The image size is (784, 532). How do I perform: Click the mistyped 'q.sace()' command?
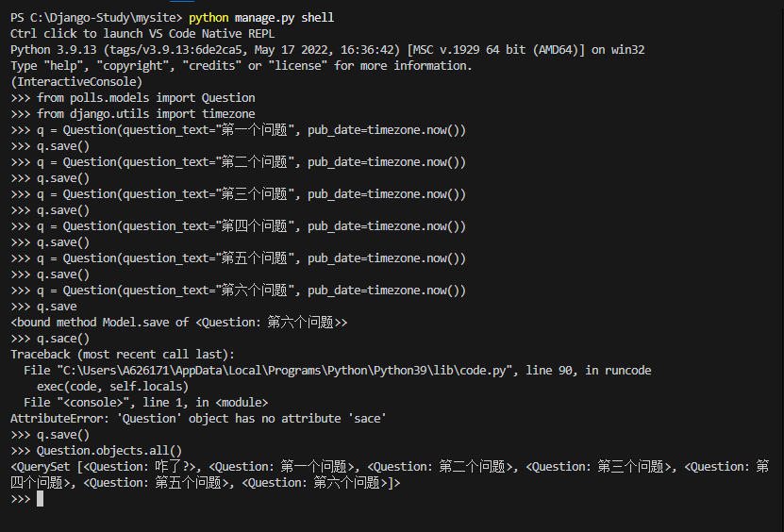[63, 339]
